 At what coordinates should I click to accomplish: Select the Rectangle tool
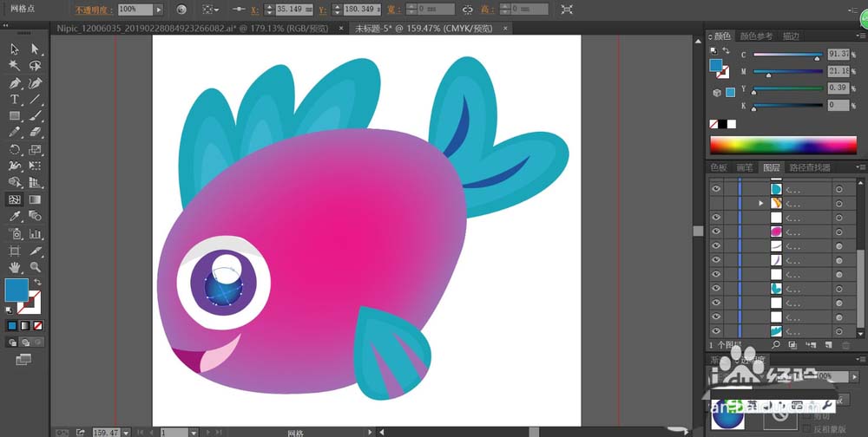coord(15,116)
